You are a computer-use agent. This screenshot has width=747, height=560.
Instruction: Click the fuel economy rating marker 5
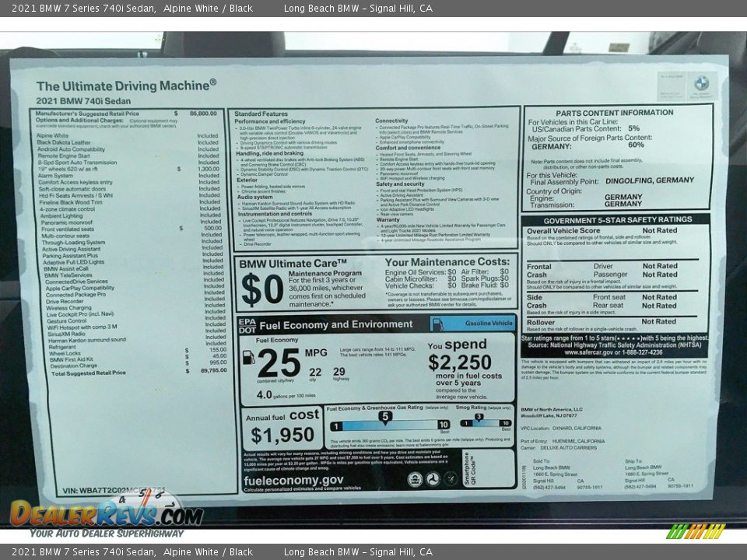[385, 417]
